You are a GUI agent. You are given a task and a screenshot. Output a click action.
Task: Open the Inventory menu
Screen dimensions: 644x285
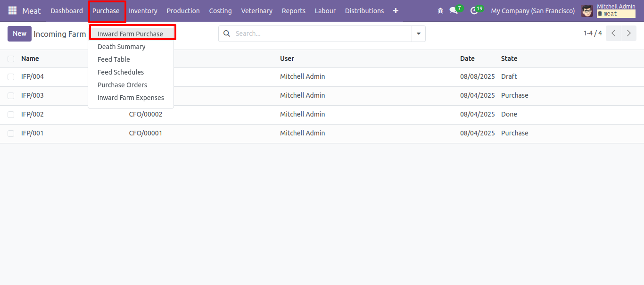coord(143,10)
